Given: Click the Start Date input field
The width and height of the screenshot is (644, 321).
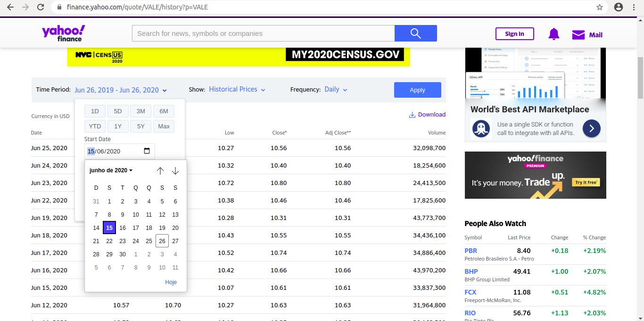Looking at the screenshot, I should click(119, 151).
